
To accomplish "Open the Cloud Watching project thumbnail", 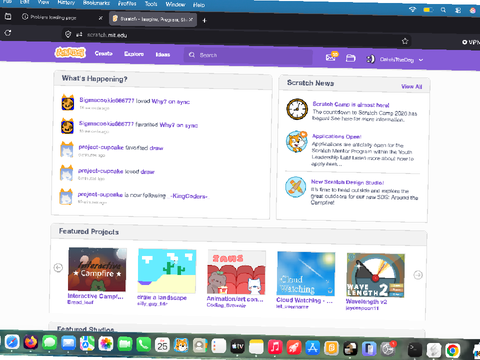I will click(x=306, y=274).
